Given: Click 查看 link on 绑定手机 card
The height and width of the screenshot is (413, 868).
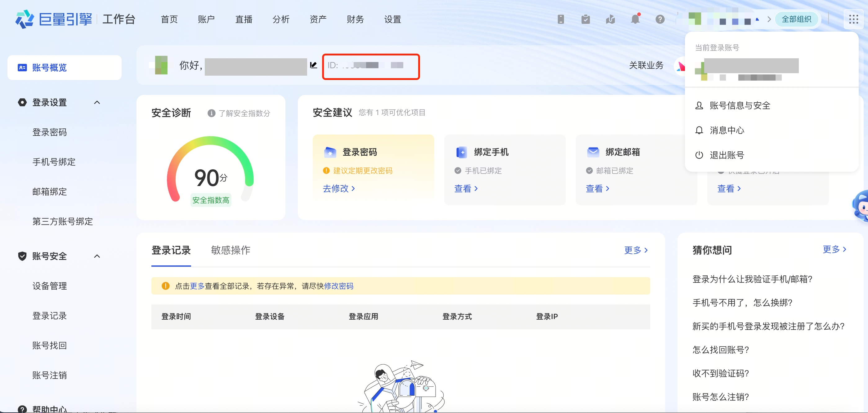Looking at the screenshot, I should pyautogui.click(x=466, y=188).
